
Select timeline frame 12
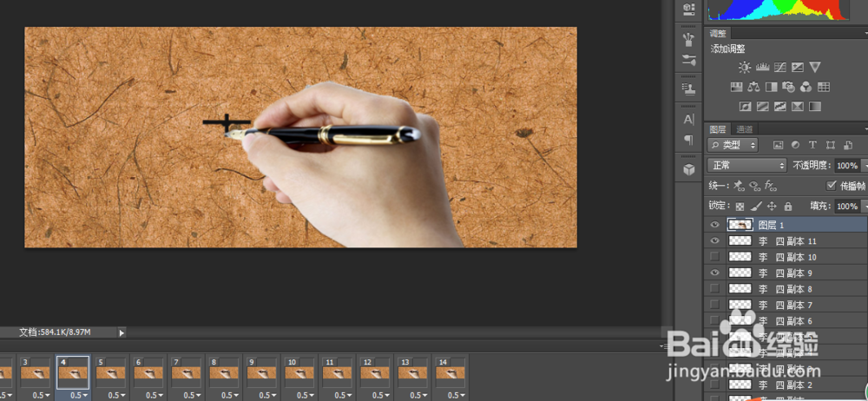click(x=376, y=372)
